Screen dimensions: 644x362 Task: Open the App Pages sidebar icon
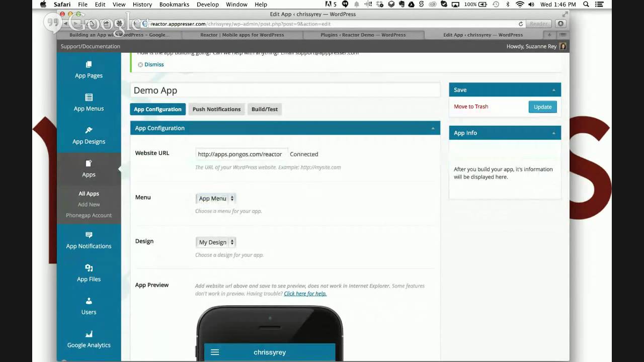[x=89, y=64]
